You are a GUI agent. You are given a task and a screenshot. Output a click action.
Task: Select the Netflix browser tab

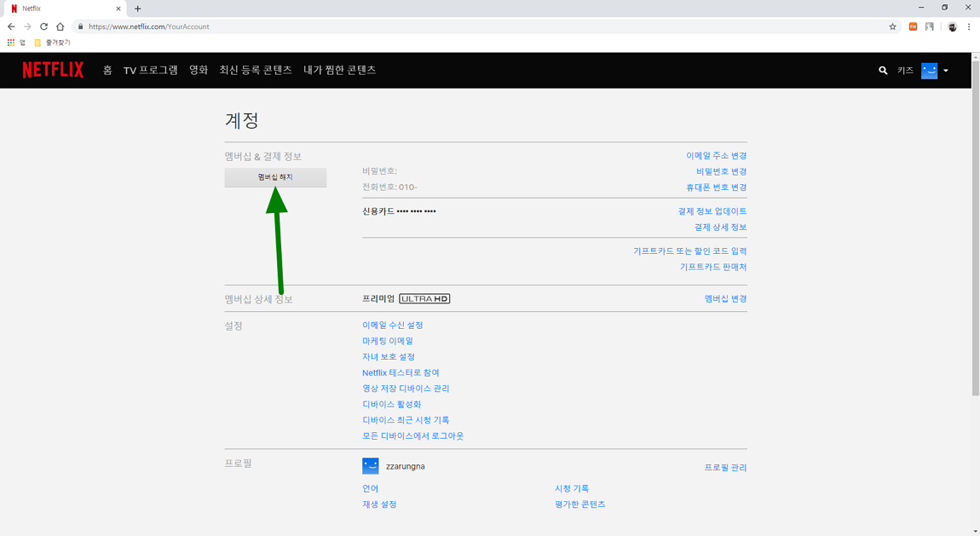[x=65, y=9]
